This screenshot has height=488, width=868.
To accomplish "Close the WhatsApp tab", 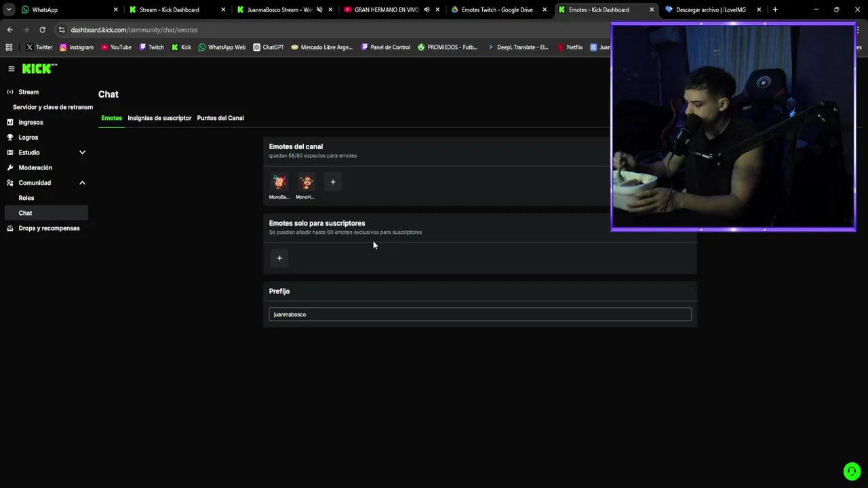I will point(116,9).
